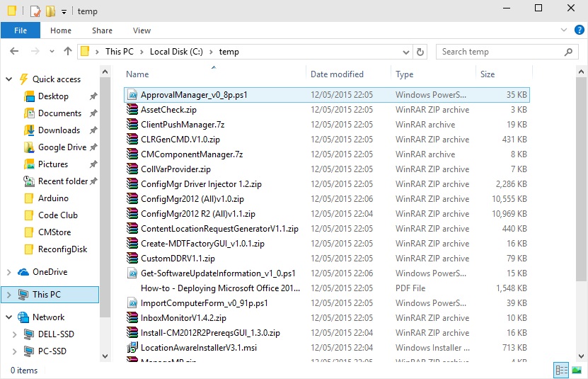
Task: Click the search magnifier icon
Action: (x=568, y=52)
